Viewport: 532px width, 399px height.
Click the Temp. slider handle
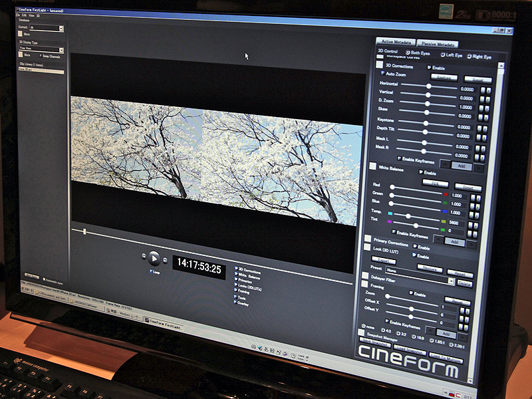point(408,215)
